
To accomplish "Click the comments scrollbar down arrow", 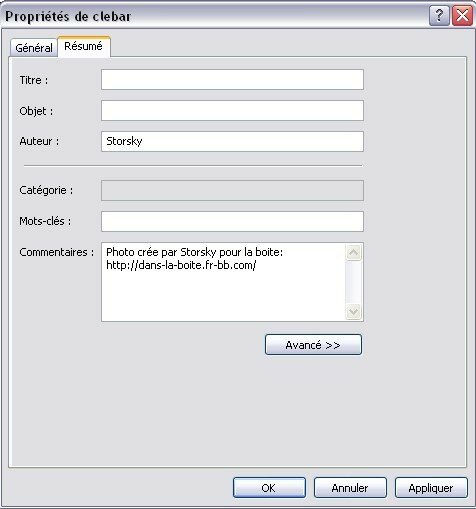I will coord(353,312).
